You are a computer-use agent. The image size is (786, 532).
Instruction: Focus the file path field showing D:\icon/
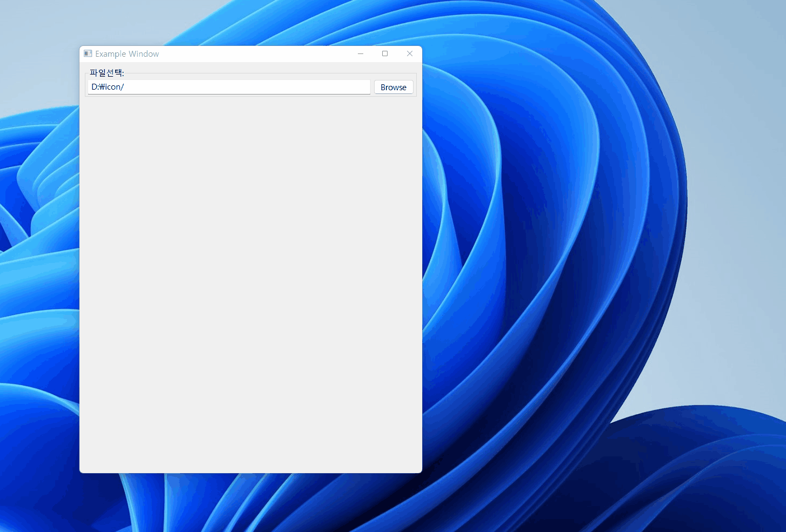229,87
